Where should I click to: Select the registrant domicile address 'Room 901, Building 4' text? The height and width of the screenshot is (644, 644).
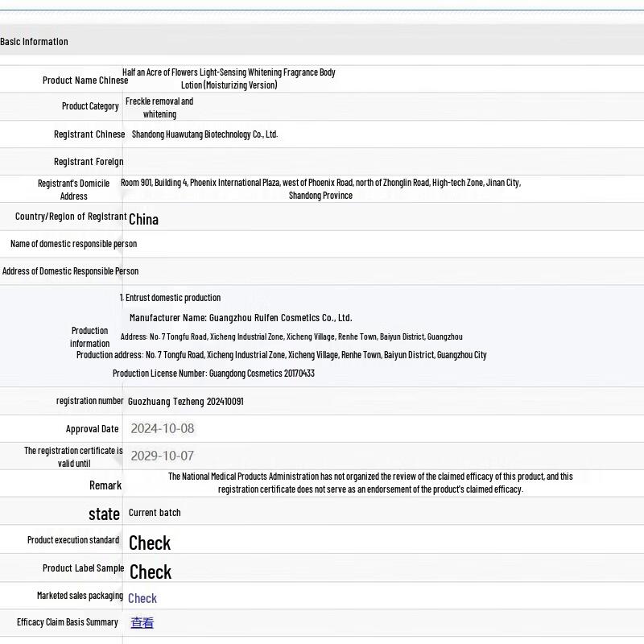[x=320, y=189]
